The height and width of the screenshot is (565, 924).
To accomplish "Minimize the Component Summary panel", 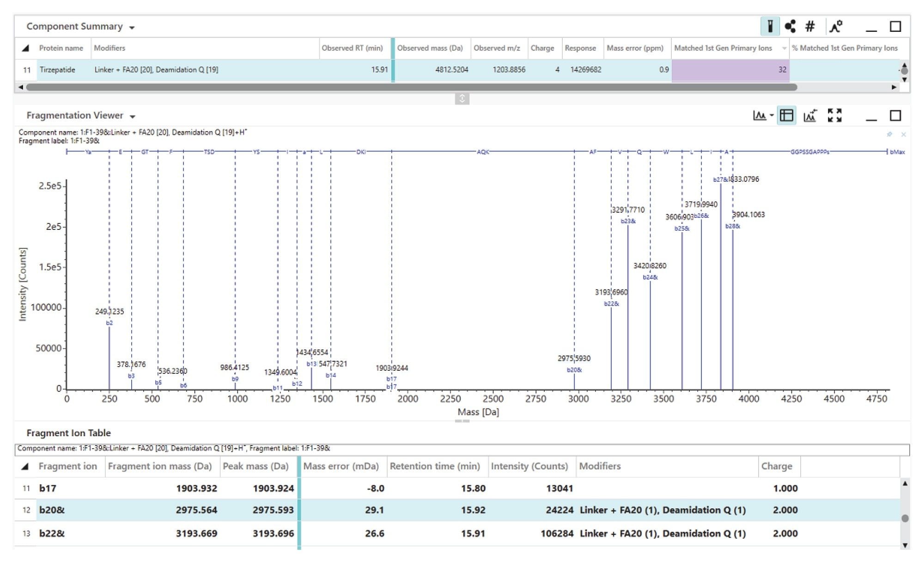I will (x=871, y=30).
